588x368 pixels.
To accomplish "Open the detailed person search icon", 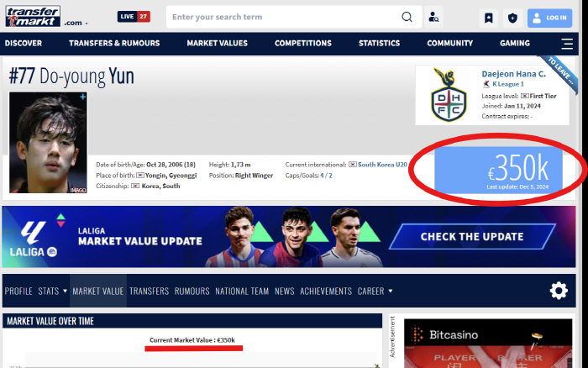I will tap(433, 17).
